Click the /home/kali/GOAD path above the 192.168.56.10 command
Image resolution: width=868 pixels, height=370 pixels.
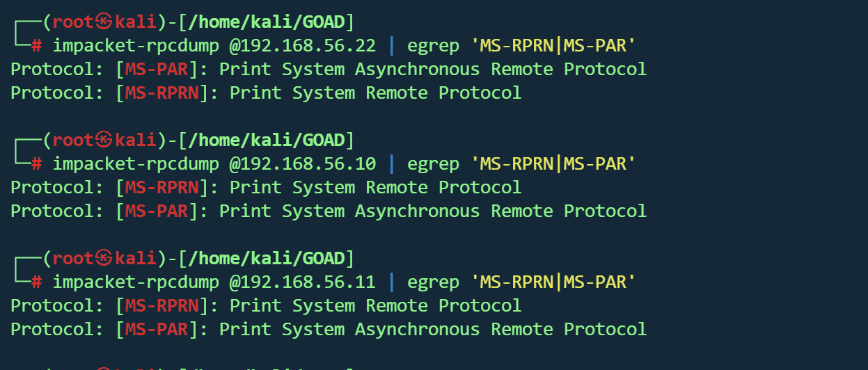tap(267, 140)
